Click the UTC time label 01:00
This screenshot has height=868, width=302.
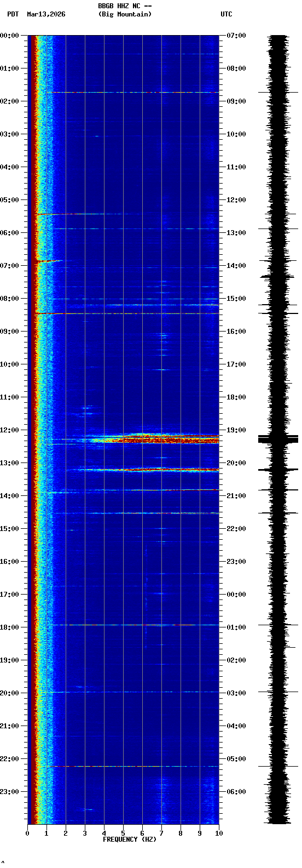(236, 627)
